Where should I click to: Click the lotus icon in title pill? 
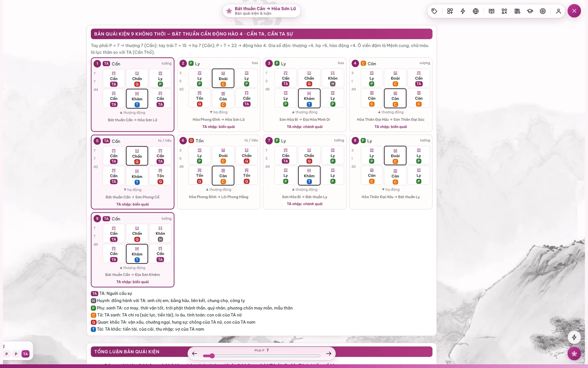pos(229,11)
